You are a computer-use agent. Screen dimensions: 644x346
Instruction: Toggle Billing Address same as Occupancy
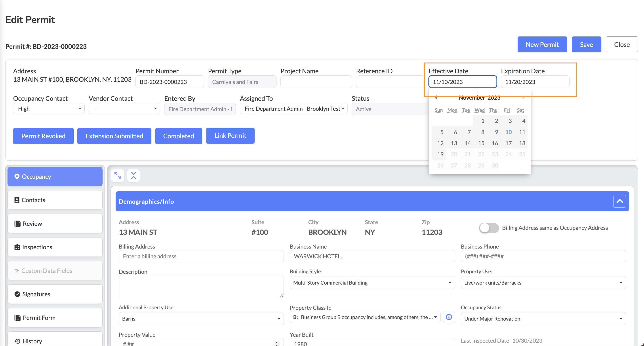click(x=489, y=228)
